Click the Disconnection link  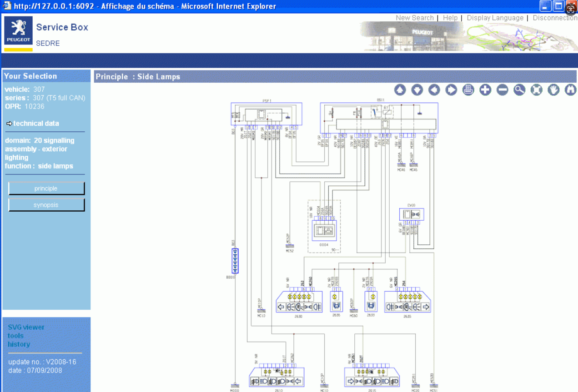pyautogui.click(x=555, y=18)
